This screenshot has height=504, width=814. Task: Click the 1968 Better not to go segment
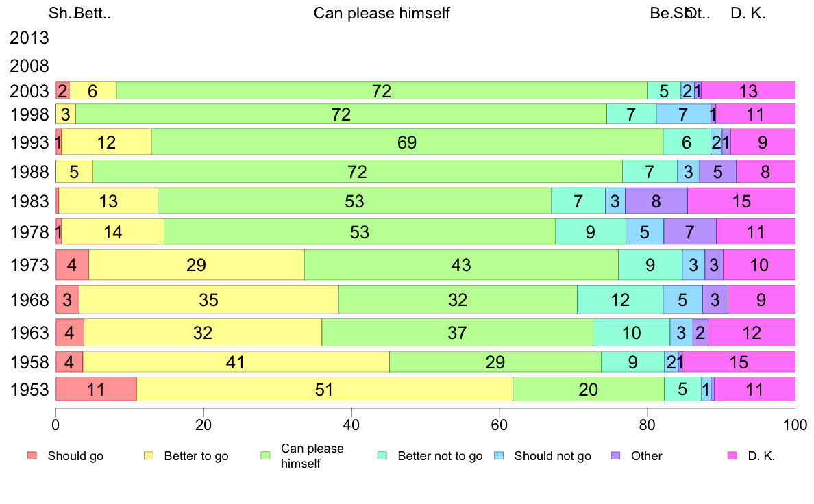coord(620,300)
